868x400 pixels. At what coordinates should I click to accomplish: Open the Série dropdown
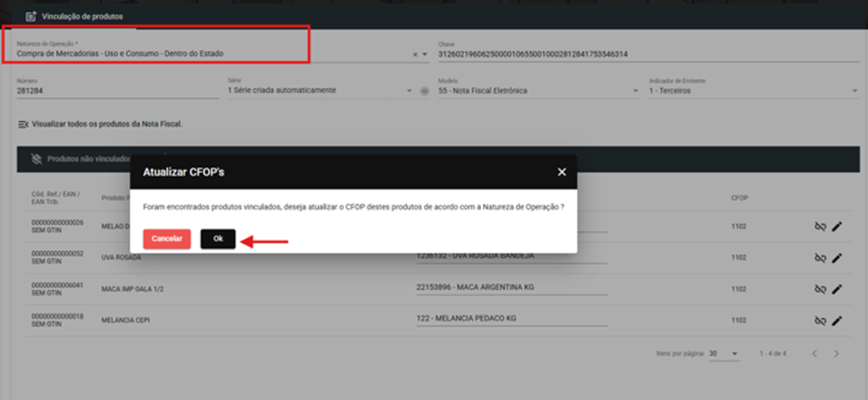click(409, 91)
